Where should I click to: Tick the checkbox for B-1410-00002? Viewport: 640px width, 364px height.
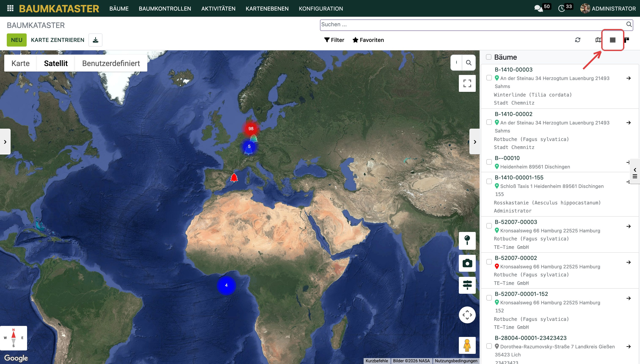489,122
